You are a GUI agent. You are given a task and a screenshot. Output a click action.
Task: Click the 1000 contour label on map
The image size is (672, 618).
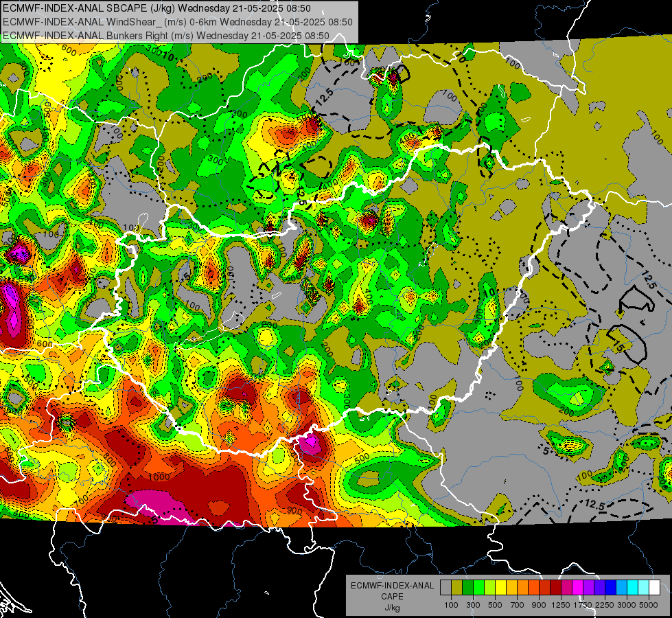click(x=159, y=477)
